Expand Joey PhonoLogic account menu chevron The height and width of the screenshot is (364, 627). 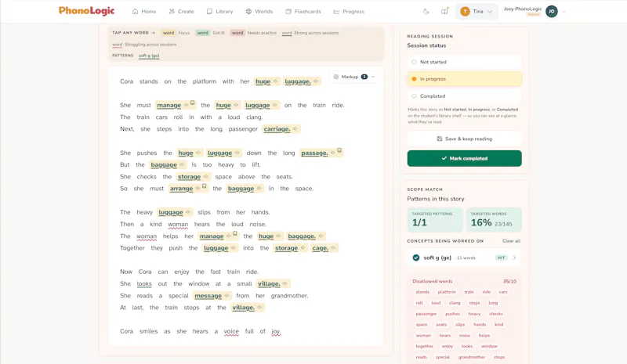[564, 12]
